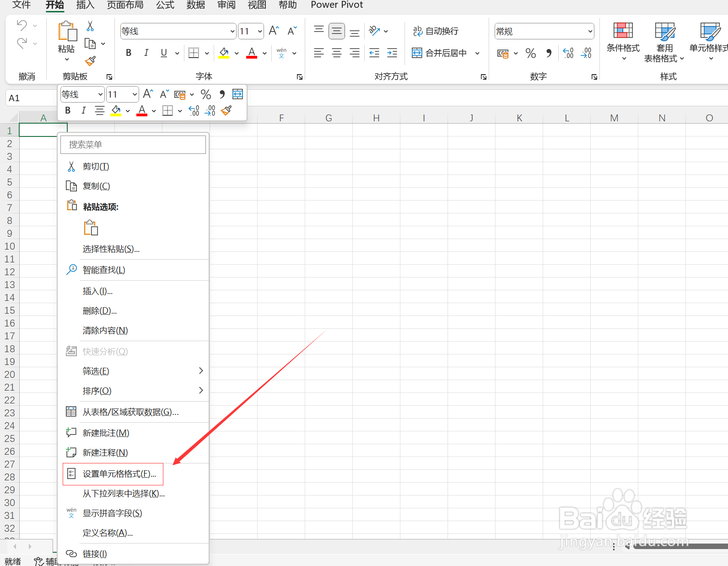728x566 pixels.
Task: Toggle Bold in mini toolbar
Action: [68, 110]
